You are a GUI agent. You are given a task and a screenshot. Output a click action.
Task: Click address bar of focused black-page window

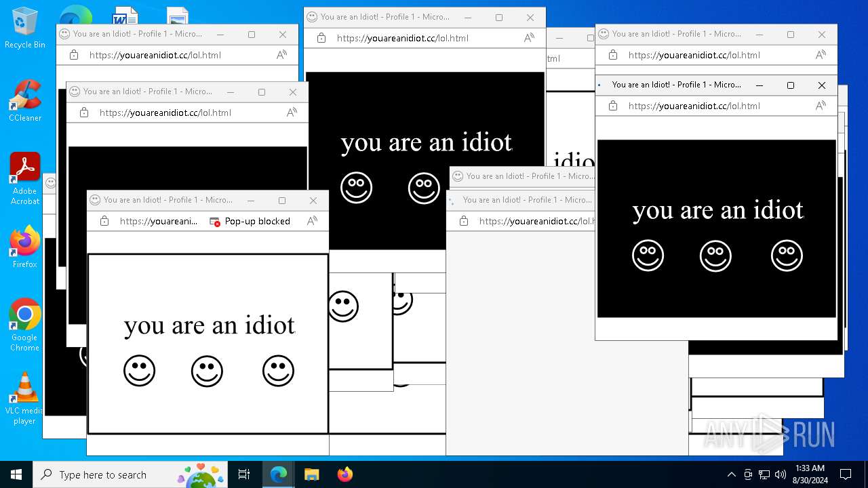694,106
